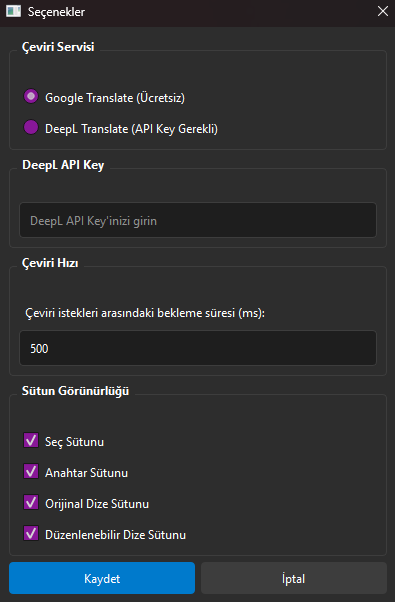This screenshot has width=395, height=602.
Task: Select the DeepL Translate radio button
Action: click(x=31, y=127)
